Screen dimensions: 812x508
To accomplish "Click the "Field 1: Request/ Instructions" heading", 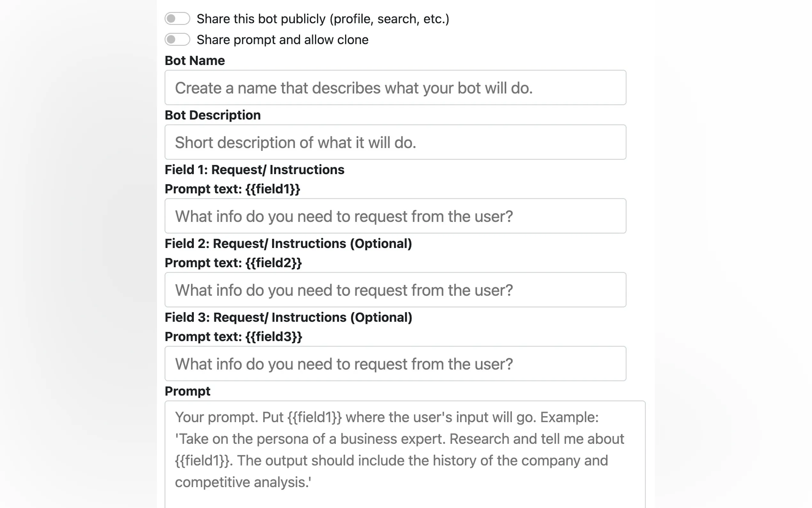I will pyautogui.click(x=254, y=170).
